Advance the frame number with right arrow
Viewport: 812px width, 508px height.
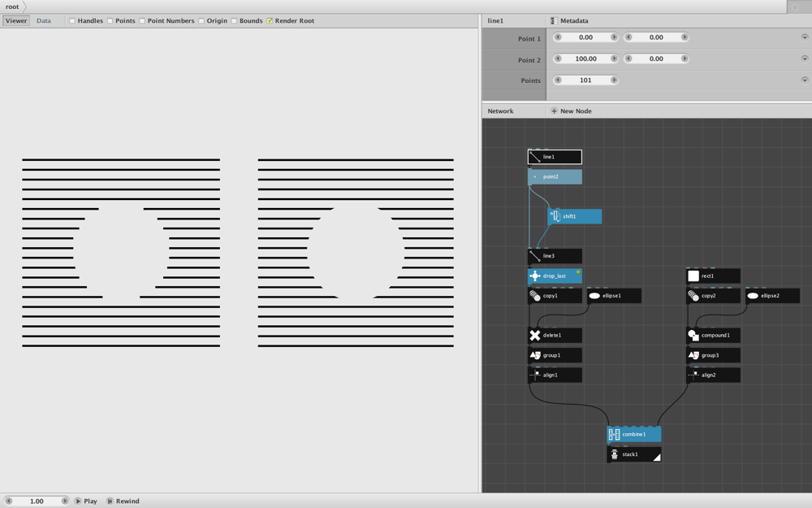click(x=65, y=501)
